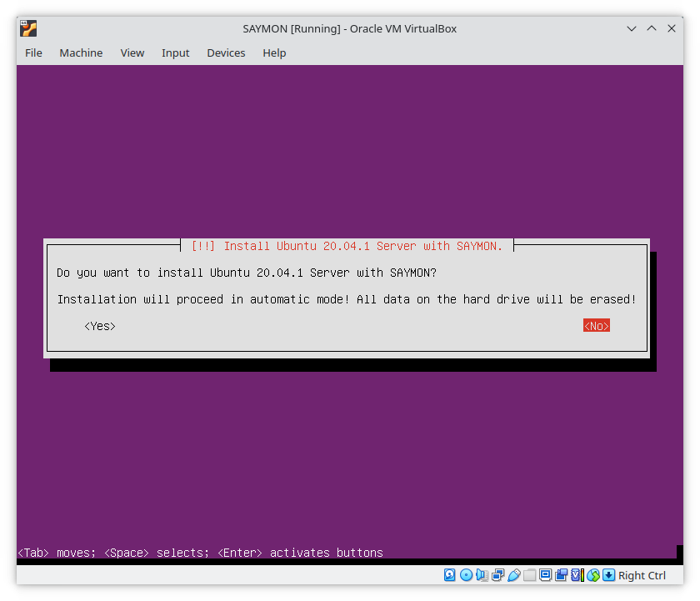Click the hard disk activity status icon
Viewport: 700px width, 601px height.
449,575
